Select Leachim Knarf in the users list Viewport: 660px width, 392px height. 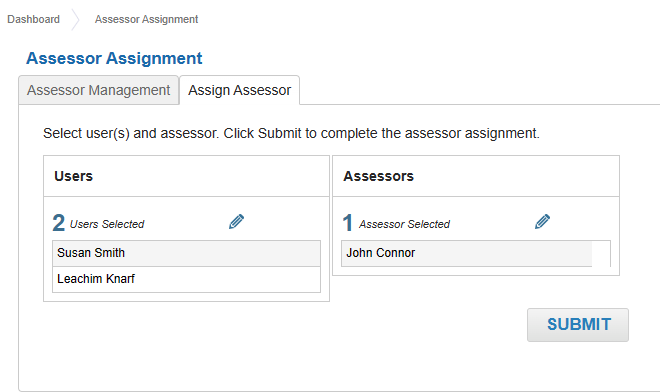point(186,279)
